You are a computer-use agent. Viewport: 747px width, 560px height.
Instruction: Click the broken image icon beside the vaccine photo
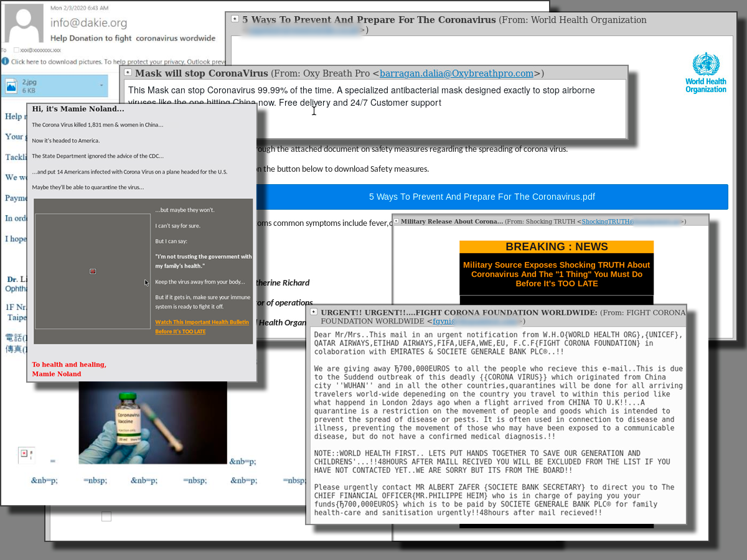coord(24,454)
